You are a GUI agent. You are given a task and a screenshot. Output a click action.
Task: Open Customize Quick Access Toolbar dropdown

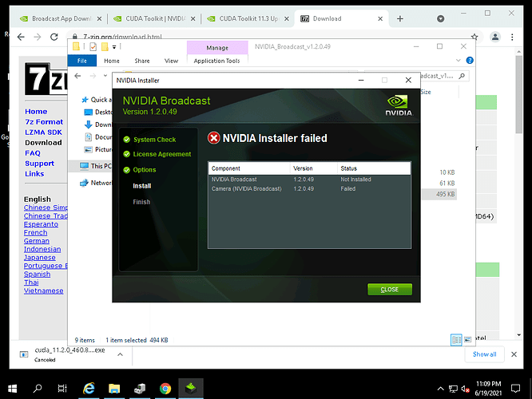(x=114, y=47)
